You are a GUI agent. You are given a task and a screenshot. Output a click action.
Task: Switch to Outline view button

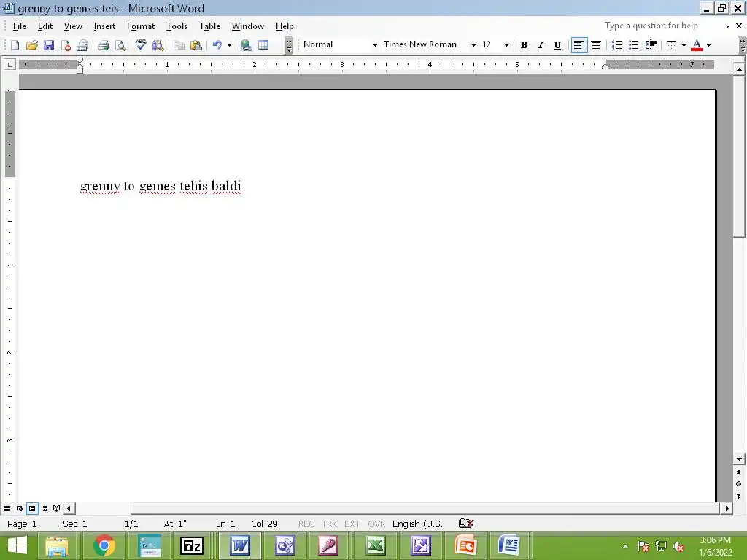click(x=44, y=508)
